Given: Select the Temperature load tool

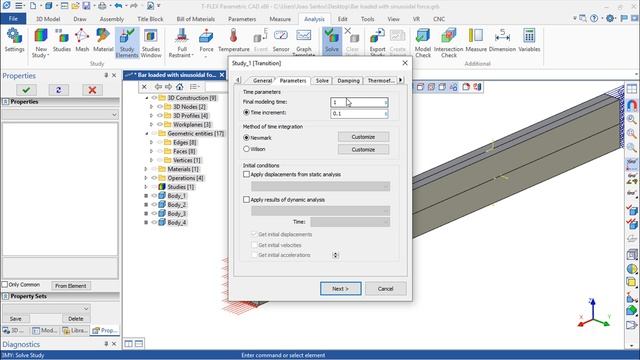Looking at the screenshot, I should click(233, 40).
